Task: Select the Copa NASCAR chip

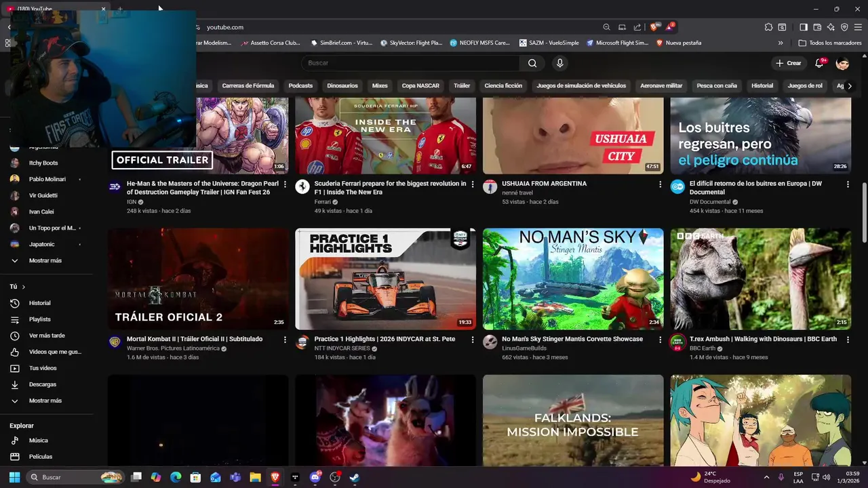Action: point(420,86)
